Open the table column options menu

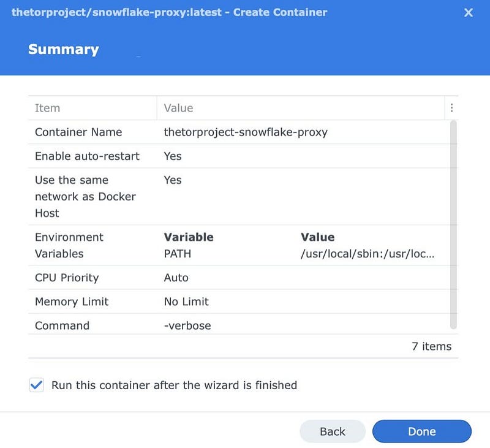(x=451, y=108)
